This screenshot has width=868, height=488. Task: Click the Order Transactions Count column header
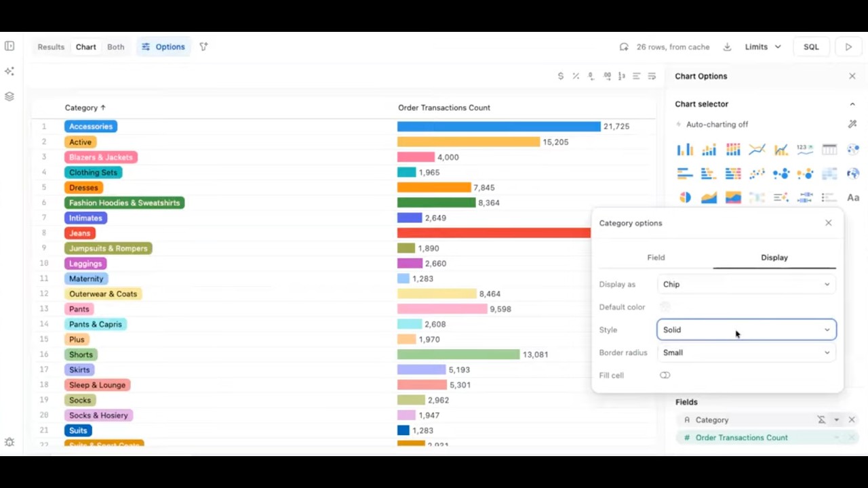tap(444, 108)
